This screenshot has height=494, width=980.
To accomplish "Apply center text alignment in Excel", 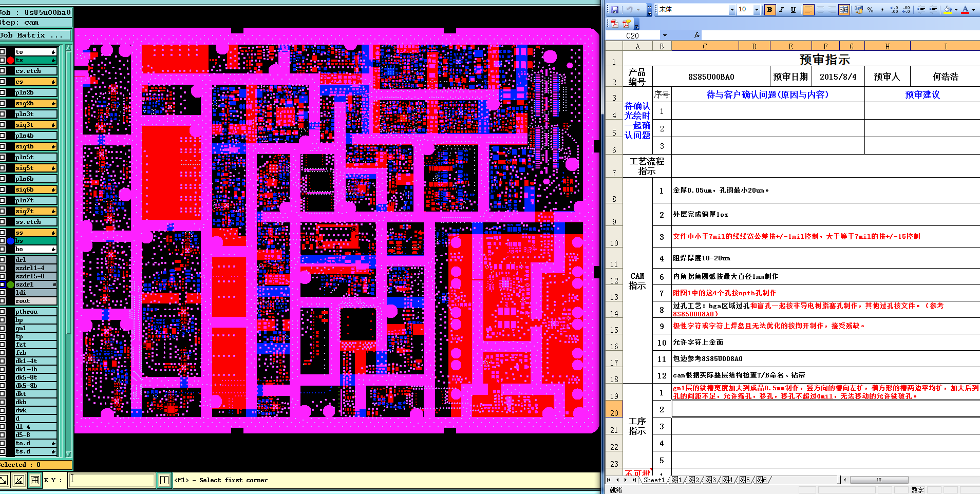I will 820,10.
